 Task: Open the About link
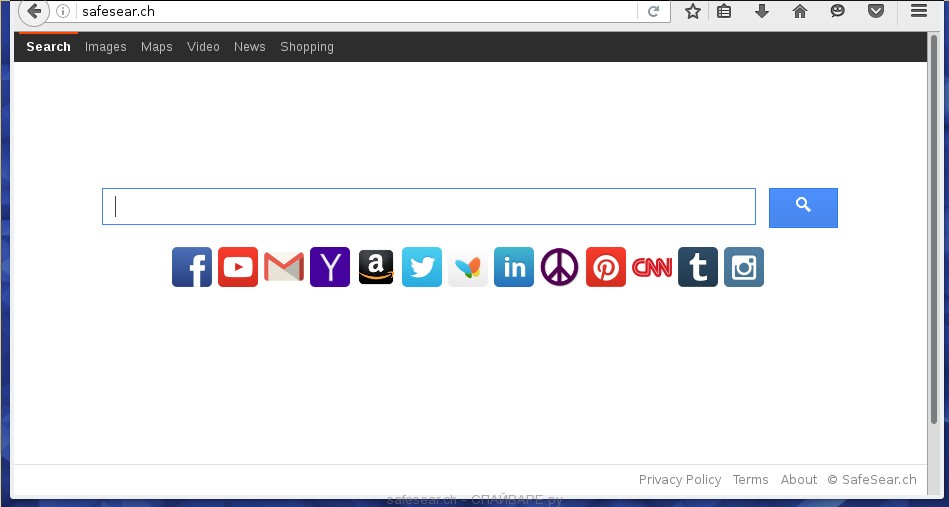click(798, 480)
